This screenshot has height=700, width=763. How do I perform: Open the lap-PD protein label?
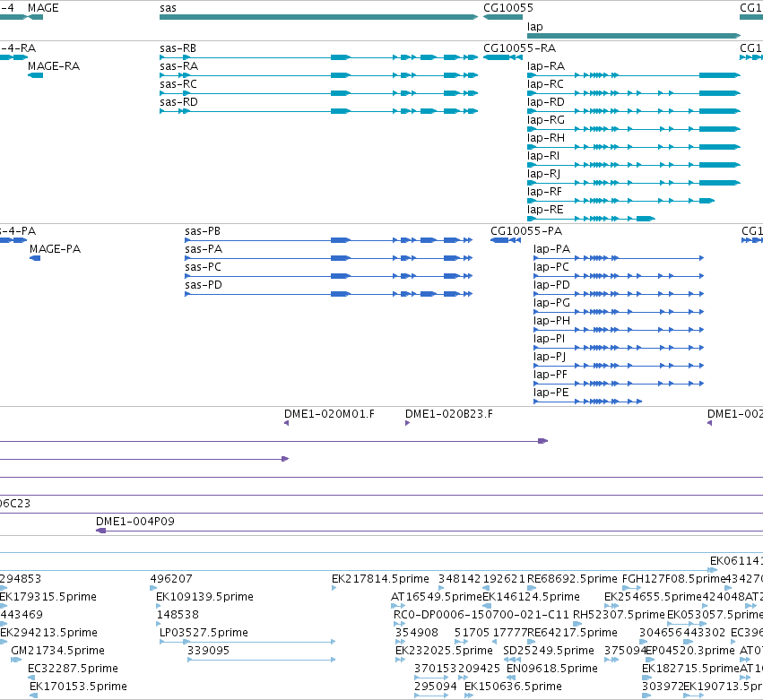[x=551, y=285]
